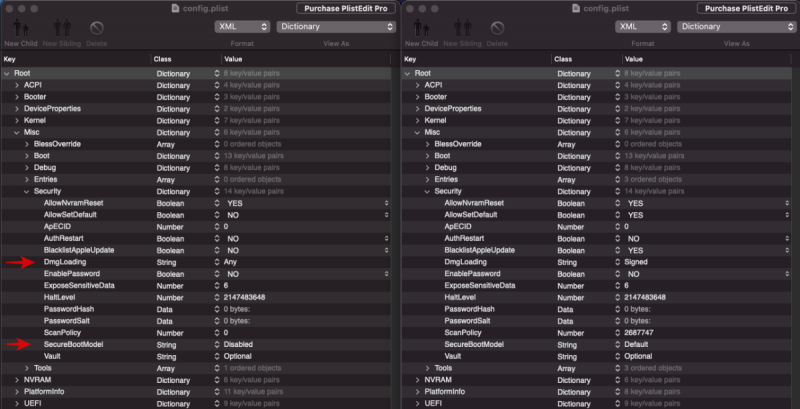This screenshot has width=800, height=409.
Task: Select SecureBootModel value Disabled in left window
Action: (x=238, y=345)
